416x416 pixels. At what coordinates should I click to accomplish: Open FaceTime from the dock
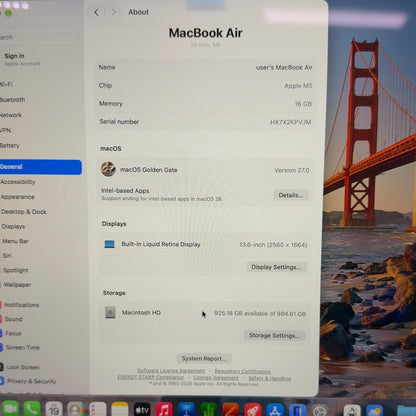click(10, 409)
